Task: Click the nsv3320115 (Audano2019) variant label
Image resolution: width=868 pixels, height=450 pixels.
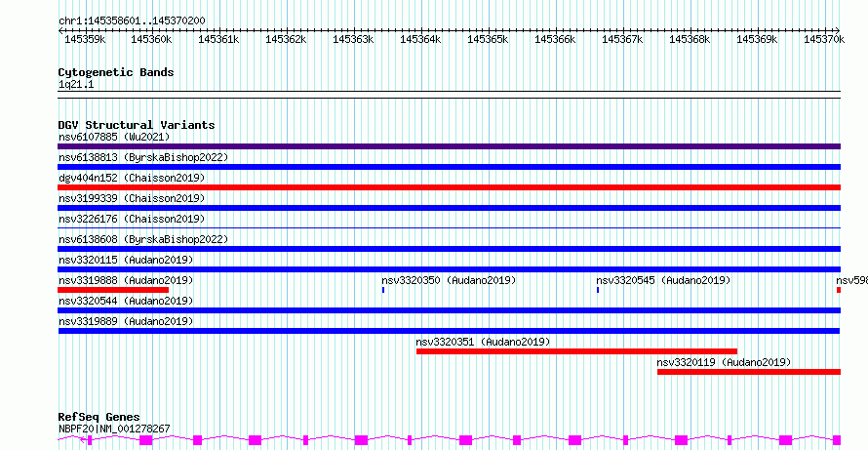Action: click(126, 260)
